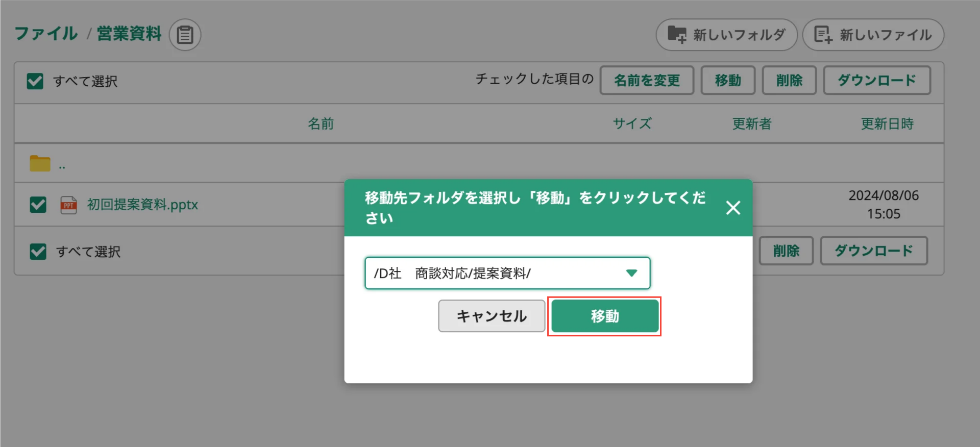Toggle the bottom すべて選択 checkbox

[x=38, y=252]
